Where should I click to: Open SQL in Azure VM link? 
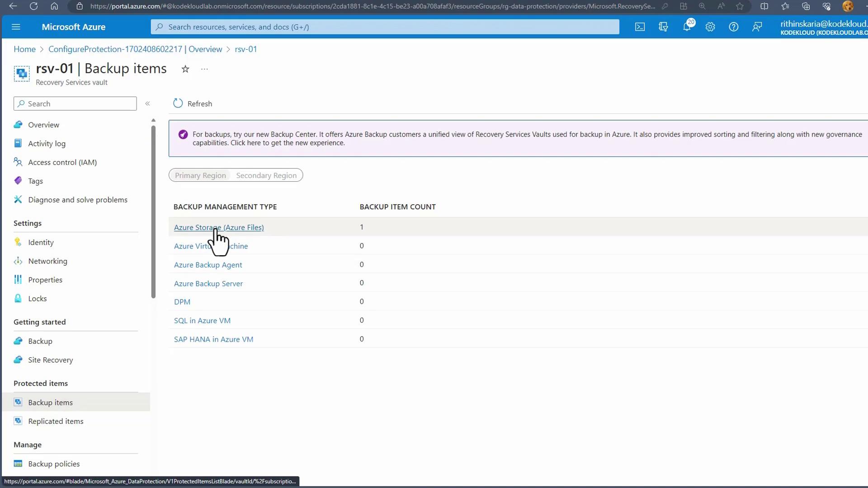pyautogui.click(x=202, y=320)
